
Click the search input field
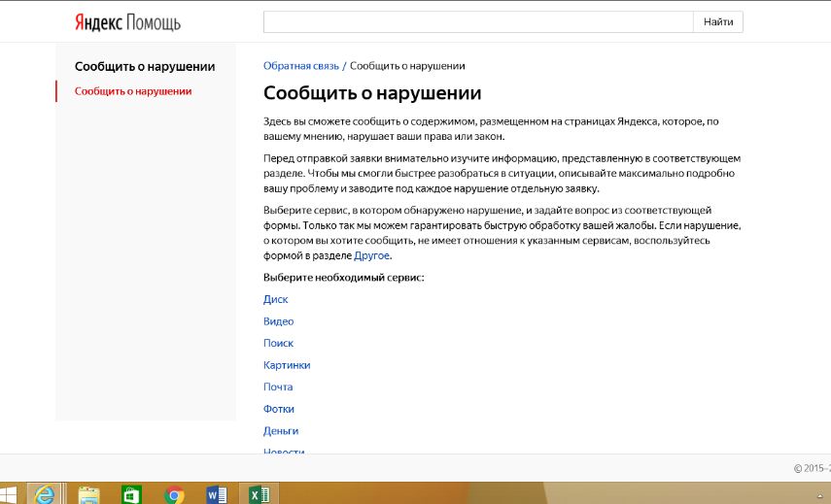click(x=477, y=21)
